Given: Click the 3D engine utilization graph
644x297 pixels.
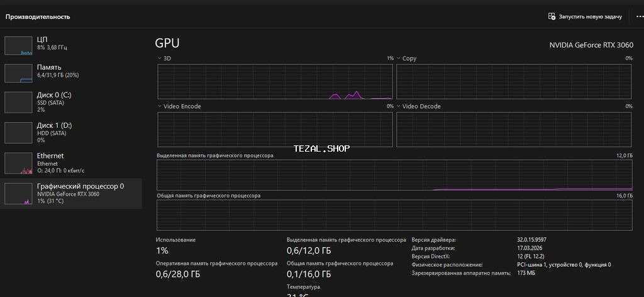Looking at the screenshot, I should tap(275, 82).
